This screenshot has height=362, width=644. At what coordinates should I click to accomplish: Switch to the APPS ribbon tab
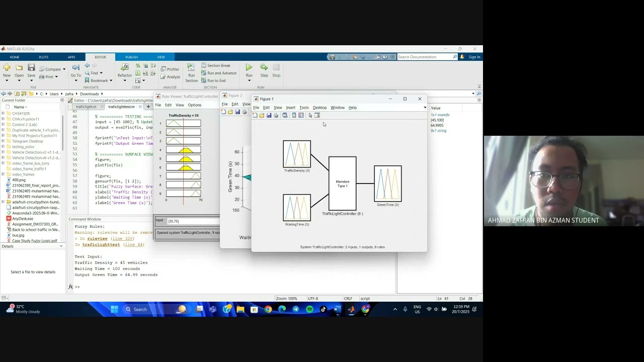71,57
